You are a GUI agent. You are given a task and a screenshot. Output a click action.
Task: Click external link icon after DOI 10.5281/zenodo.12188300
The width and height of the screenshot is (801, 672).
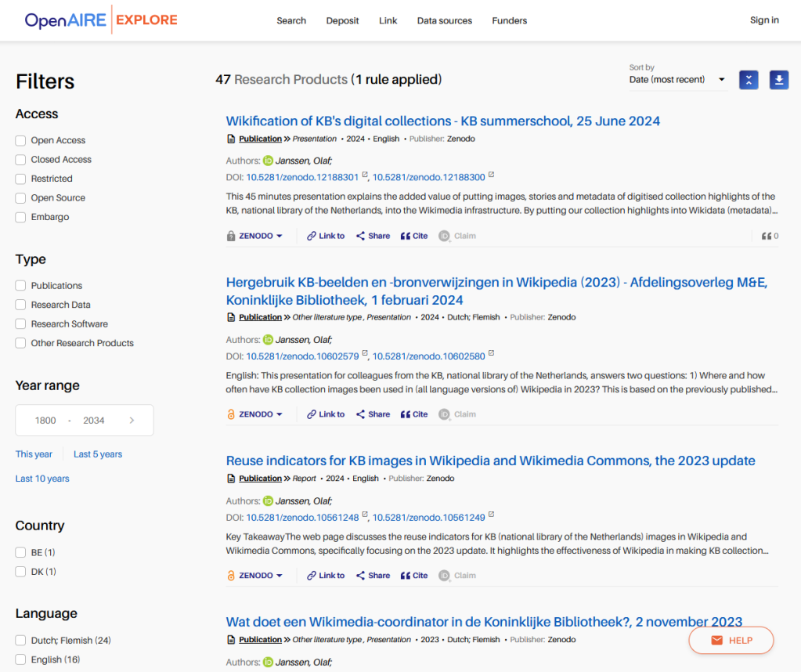[491, 175]
